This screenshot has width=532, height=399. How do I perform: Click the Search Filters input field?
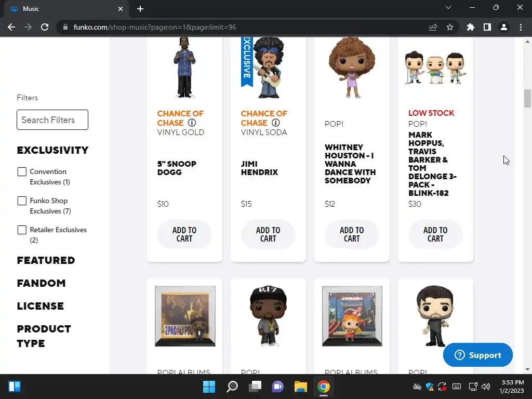[x=52, y=120]
